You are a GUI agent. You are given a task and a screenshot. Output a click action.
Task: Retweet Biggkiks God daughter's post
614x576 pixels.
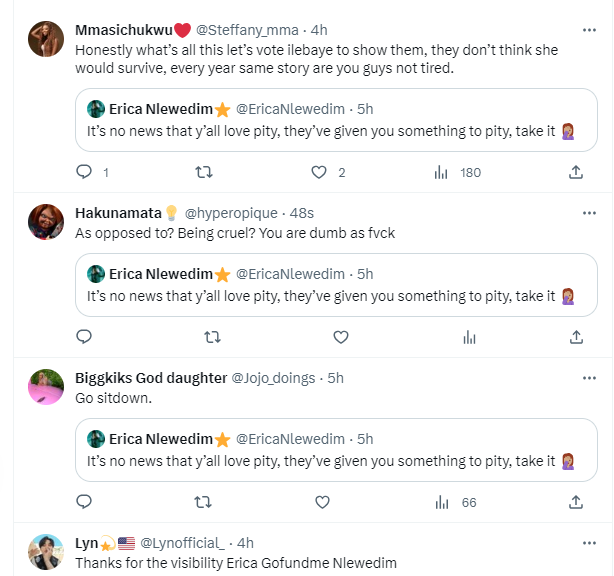tap(203, 502)
